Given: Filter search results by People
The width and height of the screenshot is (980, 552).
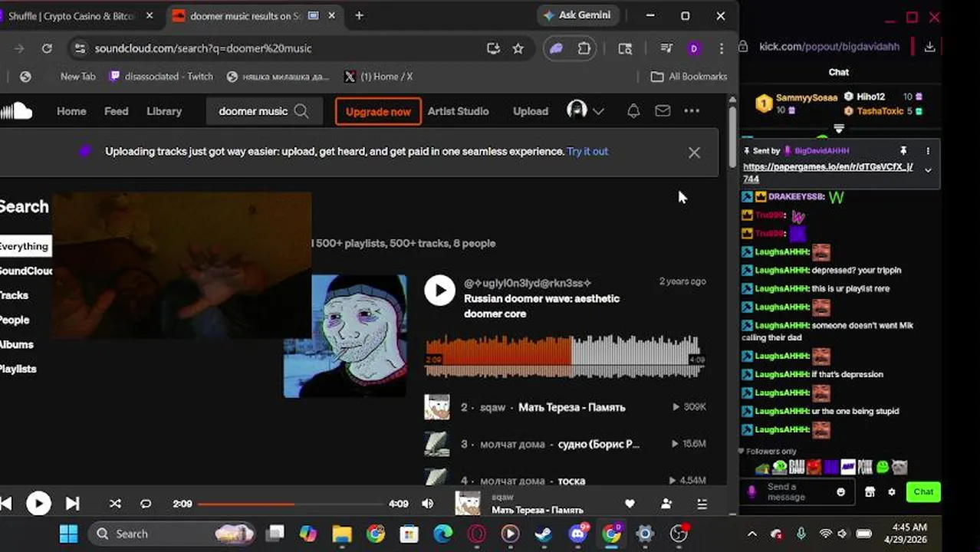Looking at the screenshot, I should 15,320.
